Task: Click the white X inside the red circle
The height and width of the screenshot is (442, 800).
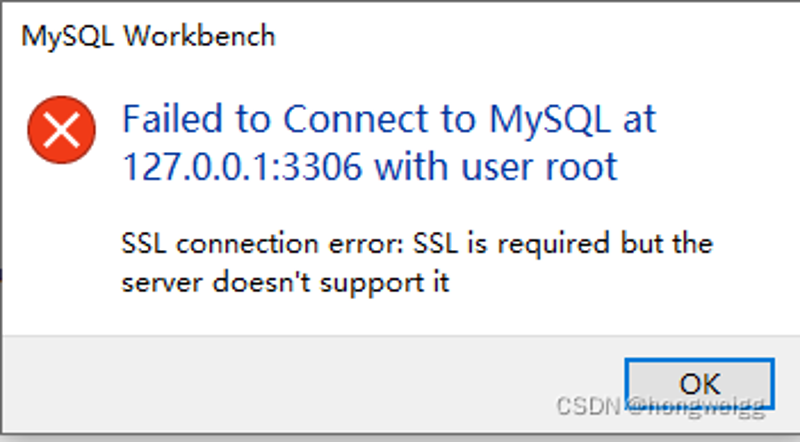Action: point(61,130)
